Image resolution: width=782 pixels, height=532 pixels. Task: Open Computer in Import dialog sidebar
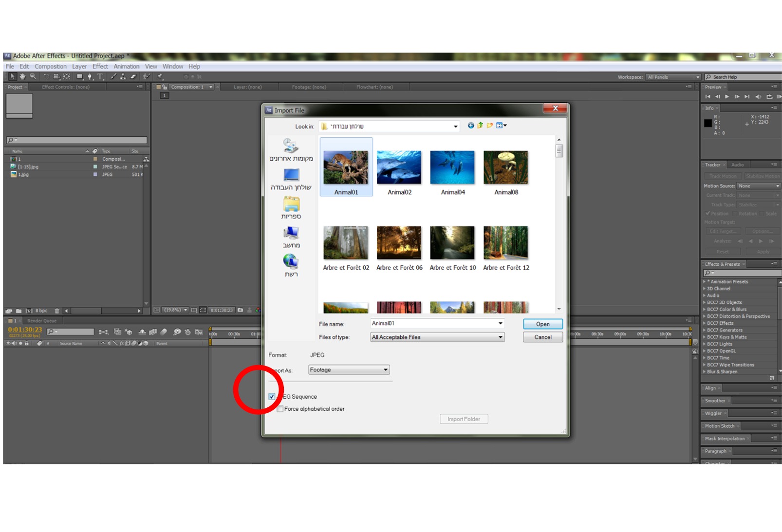[x=291, y=237]
